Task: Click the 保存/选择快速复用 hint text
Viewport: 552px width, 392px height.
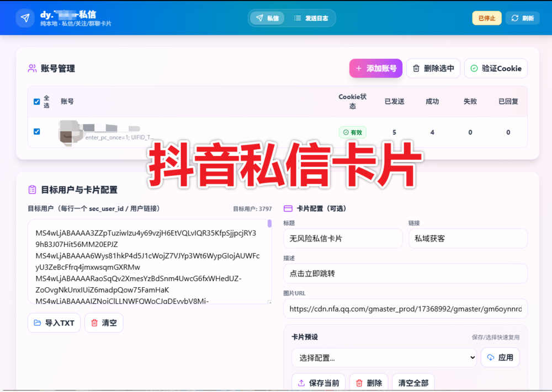Action: pos(496,337)
